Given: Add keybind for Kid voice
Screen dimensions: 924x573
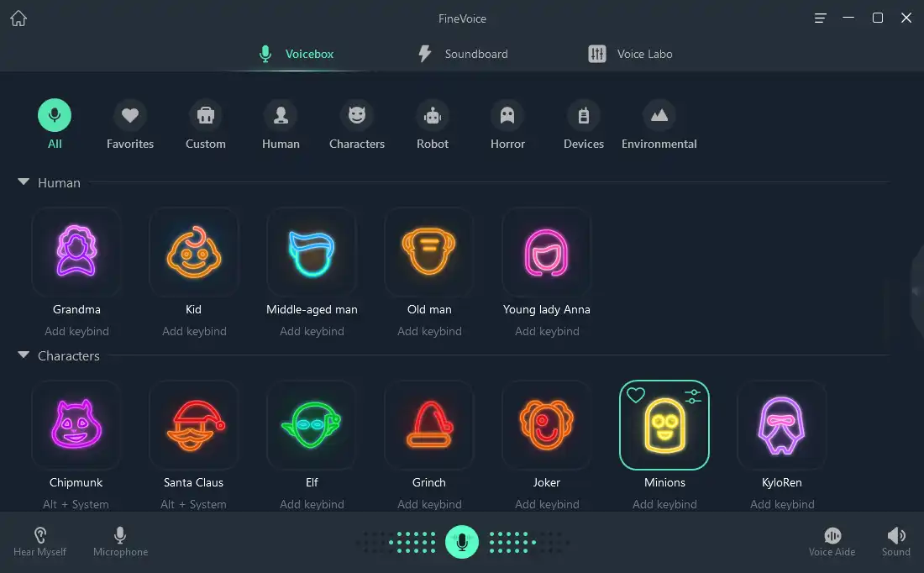Looking at the screenshot, I should pyautogui.click(x=194, y=331).
